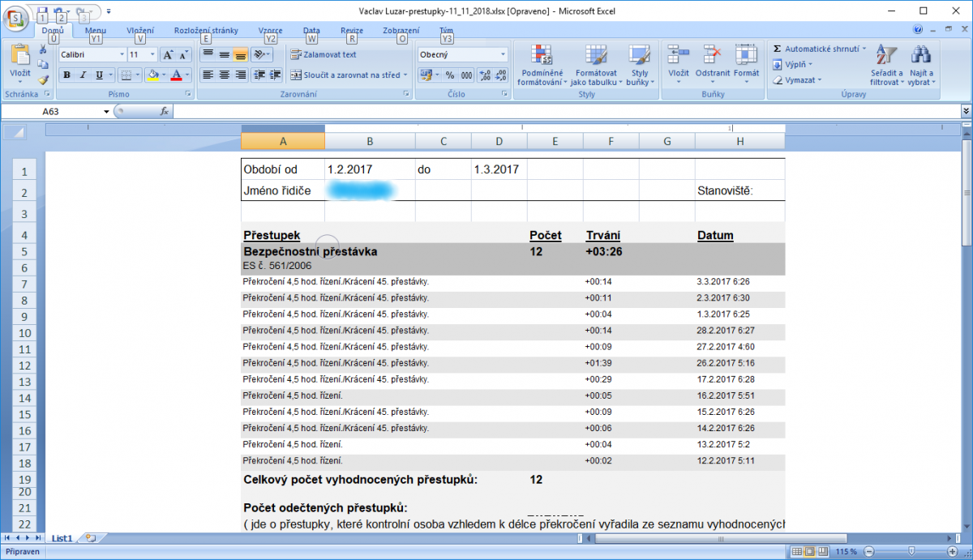This screenshot has height=560, width=973.
Task: Open the Excel help question mark
Action: 918,29
